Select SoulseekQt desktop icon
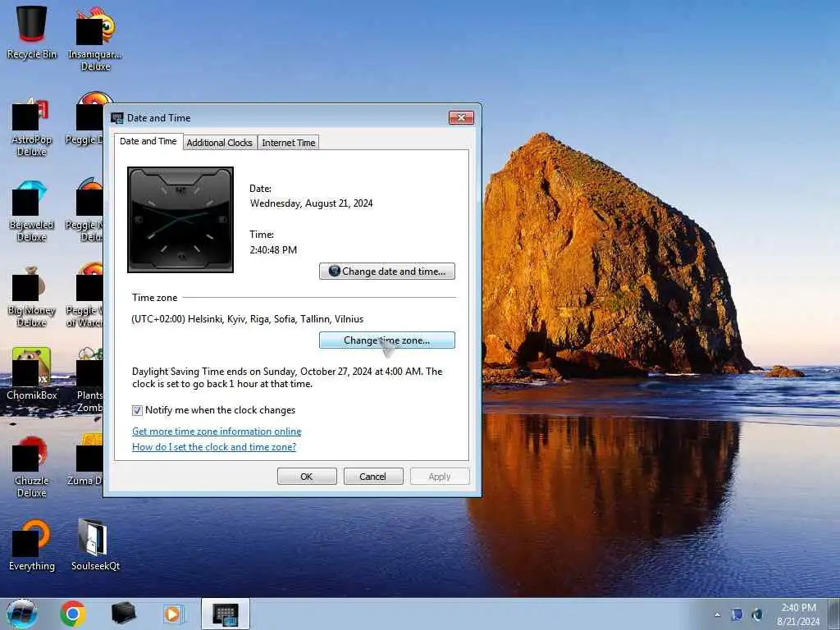This screenshot has width=840, height=630. tap(95, 545)
